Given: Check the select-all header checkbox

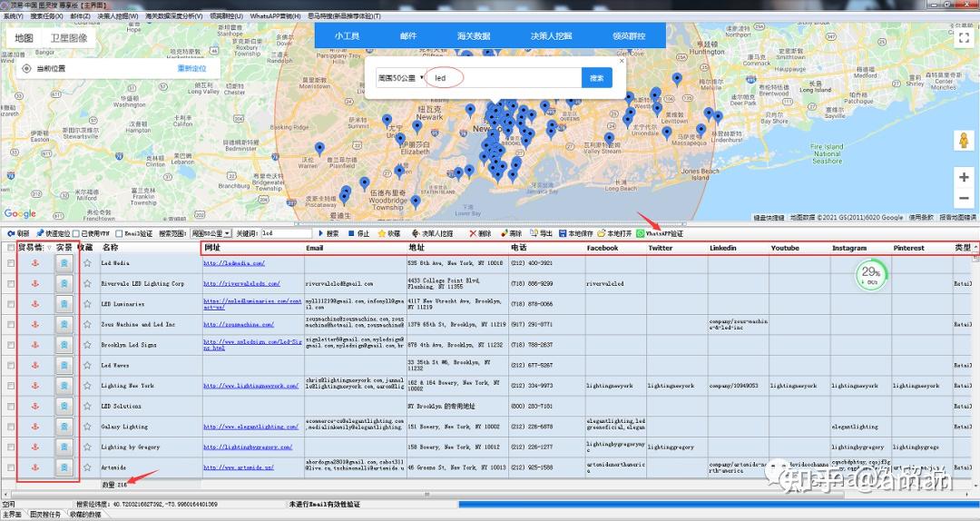Looking at the screenshot, I should [11, 248].
